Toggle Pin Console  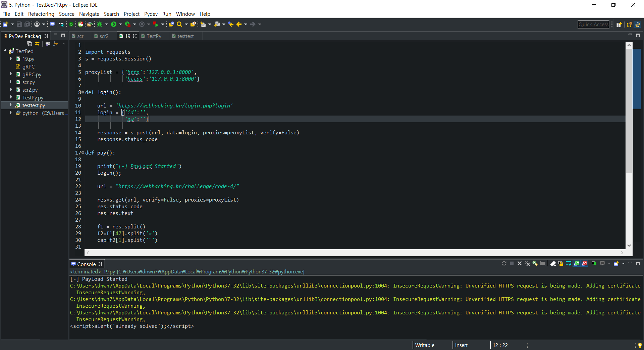[x=594, y=264]
